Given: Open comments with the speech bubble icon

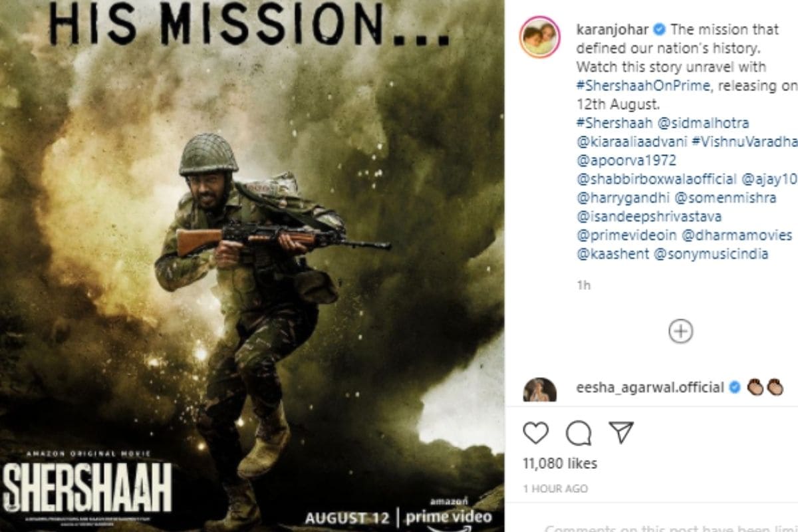Looking at the screenshot, I should pyautogui.click(x=579, y=434).
